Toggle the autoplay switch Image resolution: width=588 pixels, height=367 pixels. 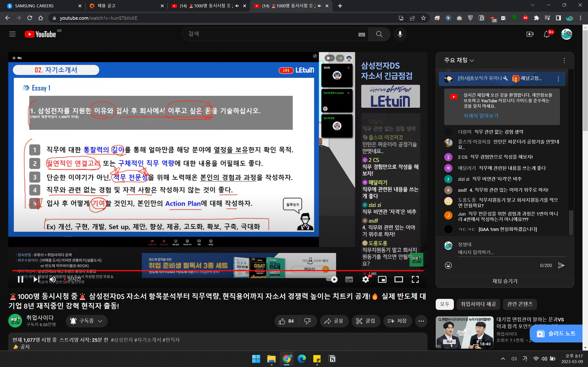click(332, 280)
